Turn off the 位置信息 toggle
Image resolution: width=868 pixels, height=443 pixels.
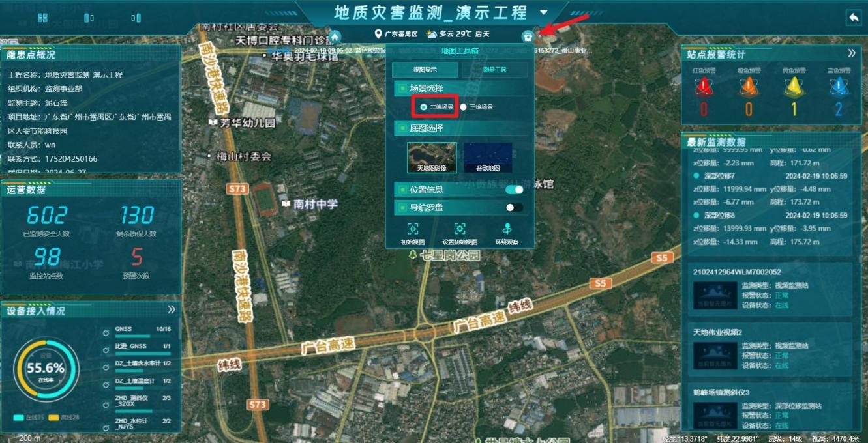coord(514,190)
